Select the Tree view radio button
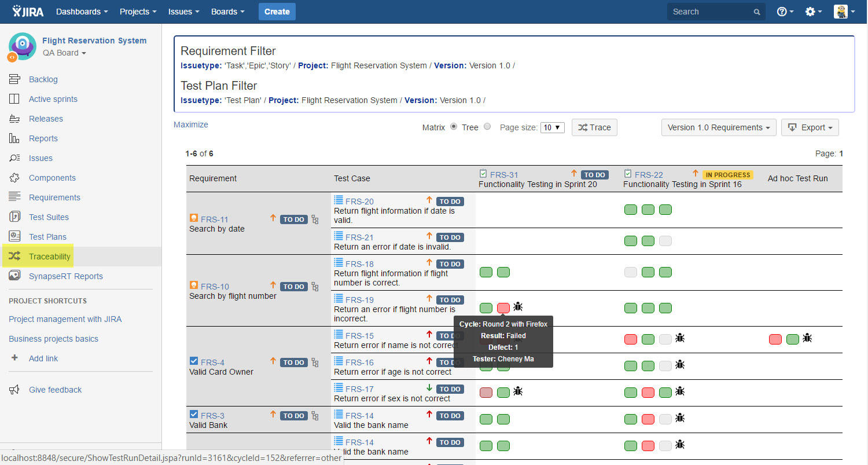Screen dimensions: 868x465 487,127
